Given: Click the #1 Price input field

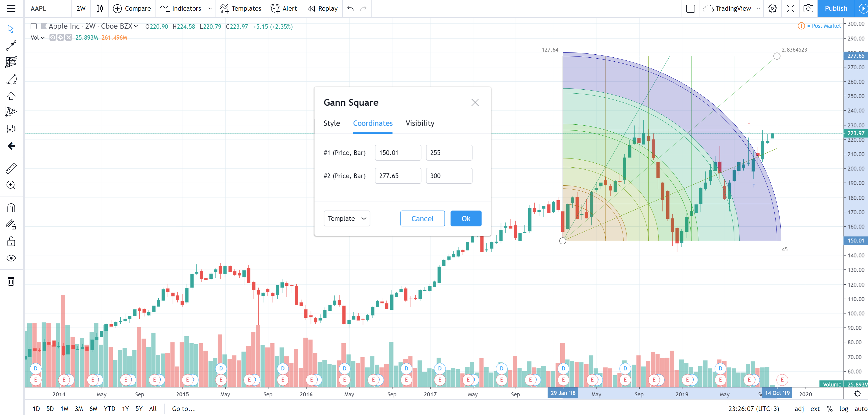Looking at the screenshot, I should (398, 153).
